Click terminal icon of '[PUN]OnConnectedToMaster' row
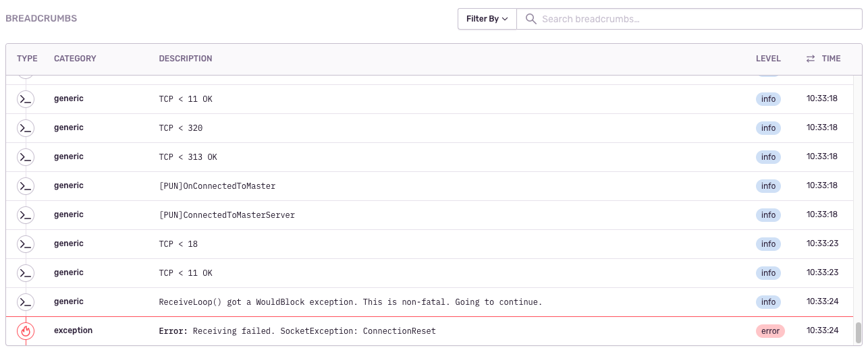This screenshot has height=350, width=868. (26, 186)
